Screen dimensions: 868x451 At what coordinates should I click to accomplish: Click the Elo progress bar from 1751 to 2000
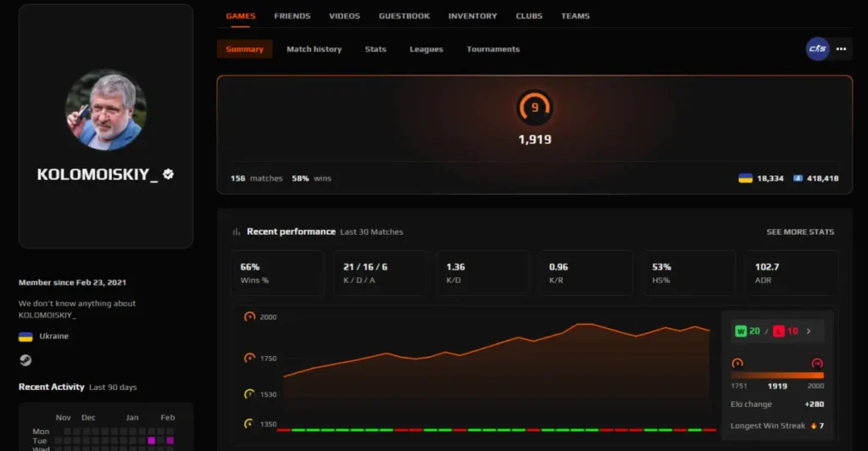click(x=776, y=375)
